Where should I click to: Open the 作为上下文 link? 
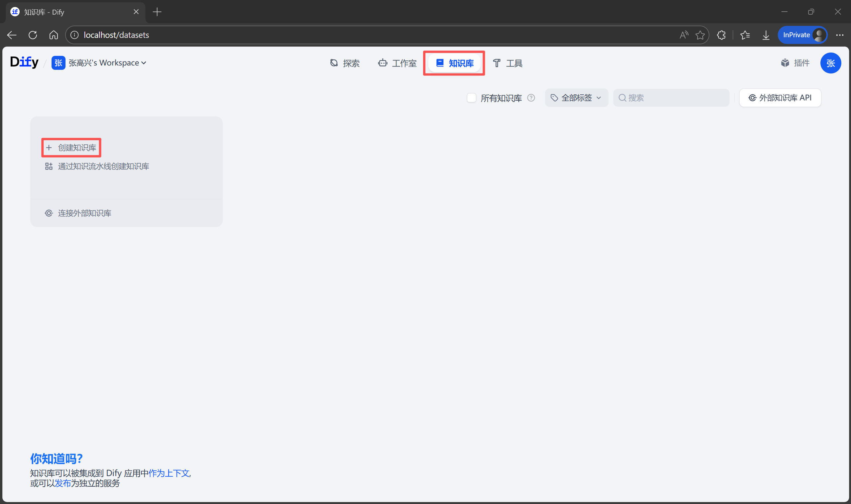tap(169, 473)
